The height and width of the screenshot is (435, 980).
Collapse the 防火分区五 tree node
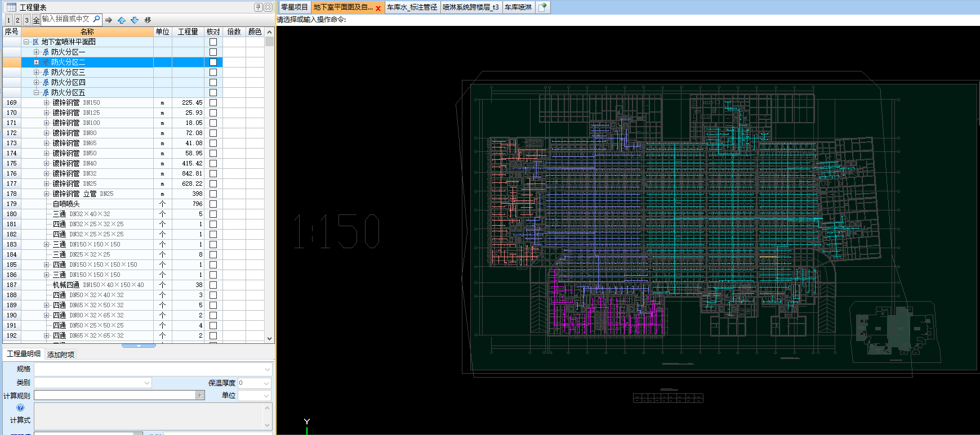point(36,93)
